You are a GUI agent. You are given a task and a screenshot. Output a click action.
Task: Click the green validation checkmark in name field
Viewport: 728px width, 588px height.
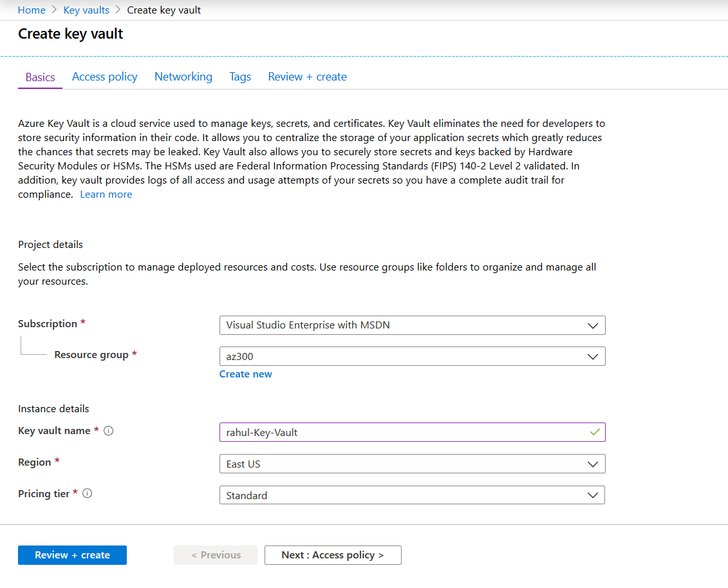(x=595, y=432)
